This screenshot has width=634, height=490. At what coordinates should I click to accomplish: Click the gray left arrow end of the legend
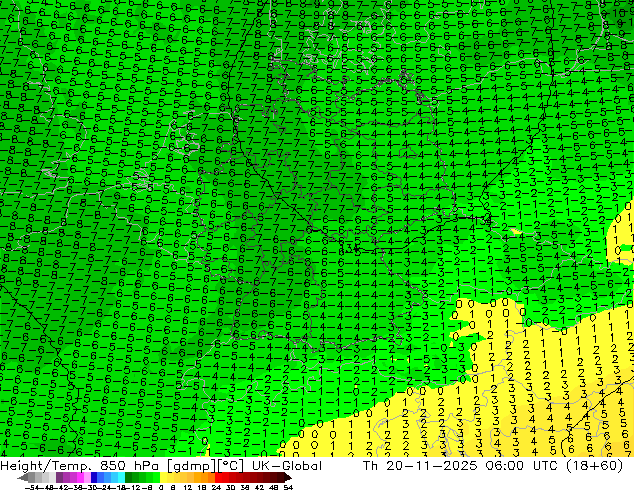point(22,477)
